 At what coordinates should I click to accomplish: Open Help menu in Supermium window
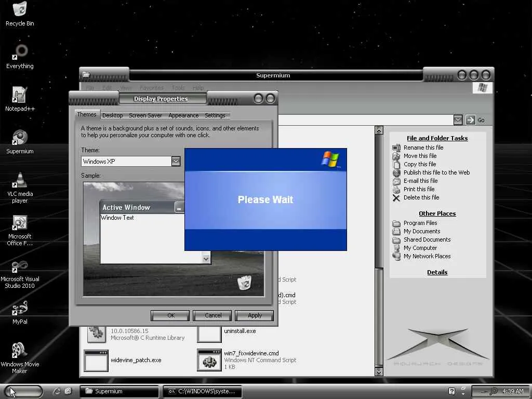(x=198, y=87)
